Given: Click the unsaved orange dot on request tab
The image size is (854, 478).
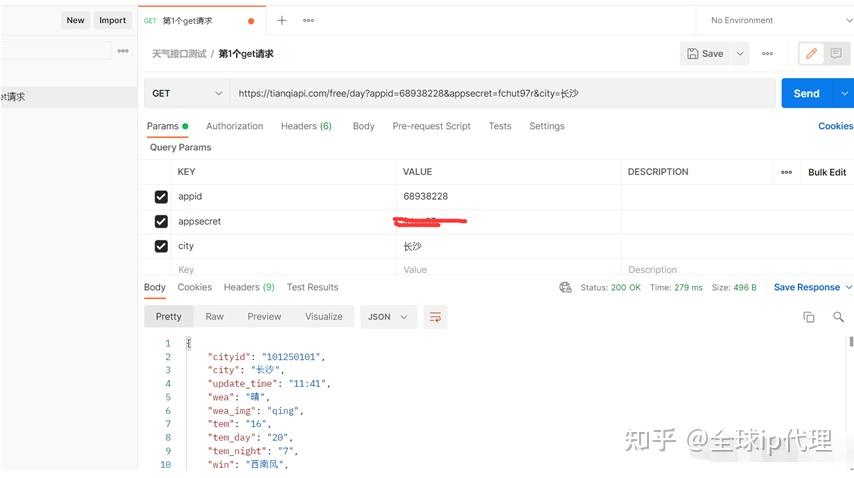Looking at the screenshot, I should 251,21.
